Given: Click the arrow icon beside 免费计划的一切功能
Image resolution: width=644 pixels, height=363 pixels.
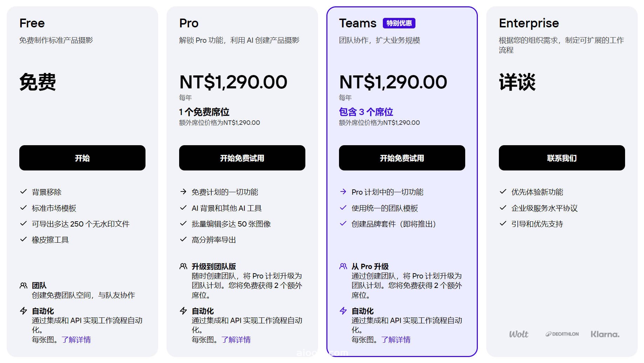Looking at the screenshot, I should [x=183, y=191].
